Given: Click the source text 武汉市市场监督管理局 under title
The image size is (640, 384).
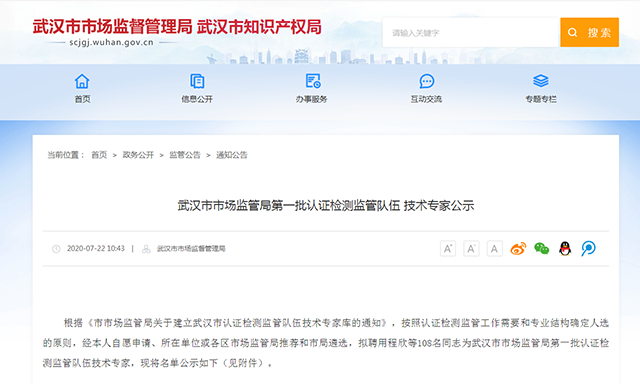Looking at the screenshot, I should tap(191, 249).
